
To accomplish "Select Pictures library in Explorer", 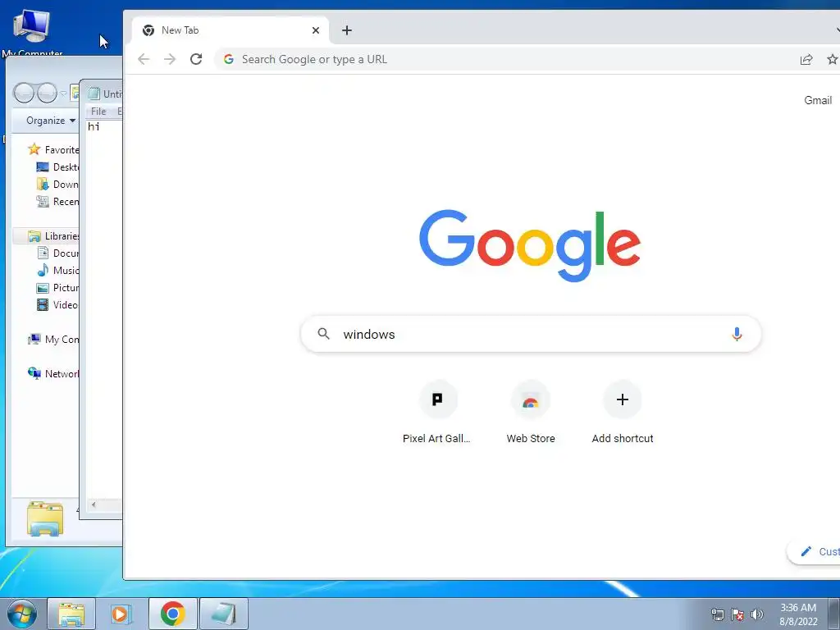I will 57,288.
